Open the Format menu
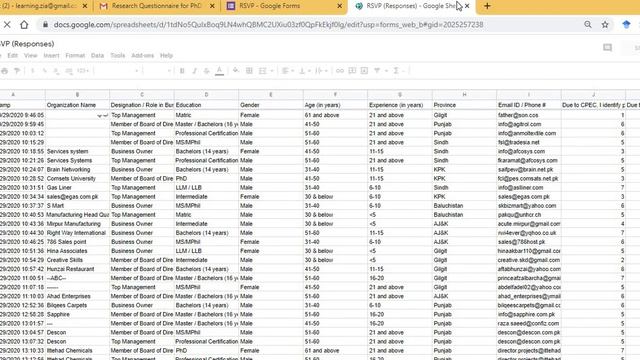Screen dimensions: 640x360 pyautogui.click(x=75, y=56)
